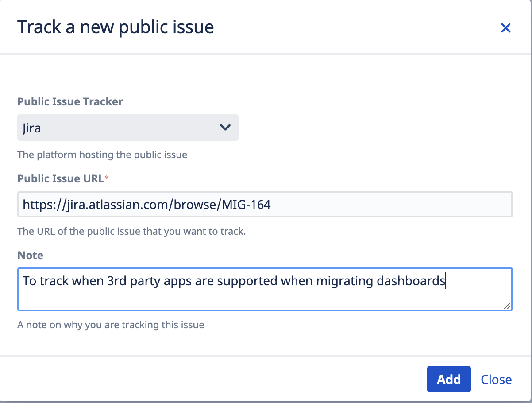Click inside the Public Issue URL field
532x403 pixels.
pos(265,204)
